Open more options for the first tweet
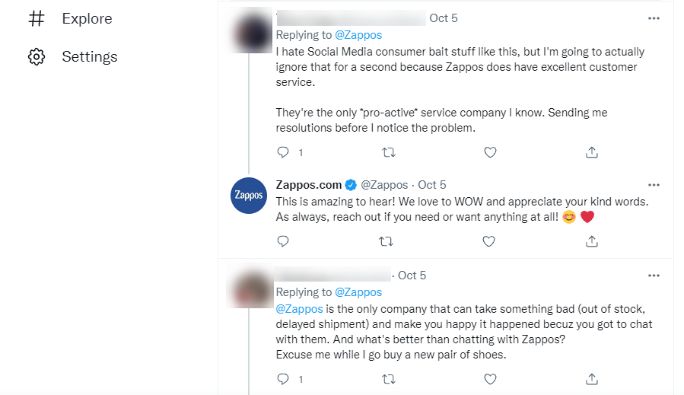 tap(653, 18)
